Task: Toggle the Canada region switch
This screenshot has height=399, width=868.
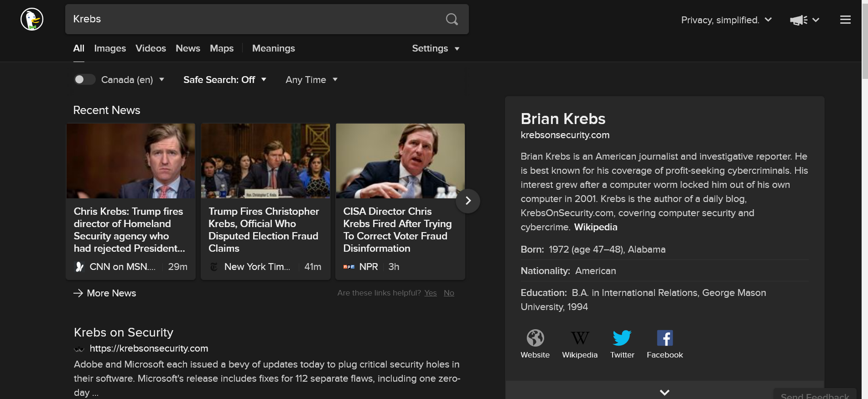Action: pyautogui.click(x=84, y=80)
